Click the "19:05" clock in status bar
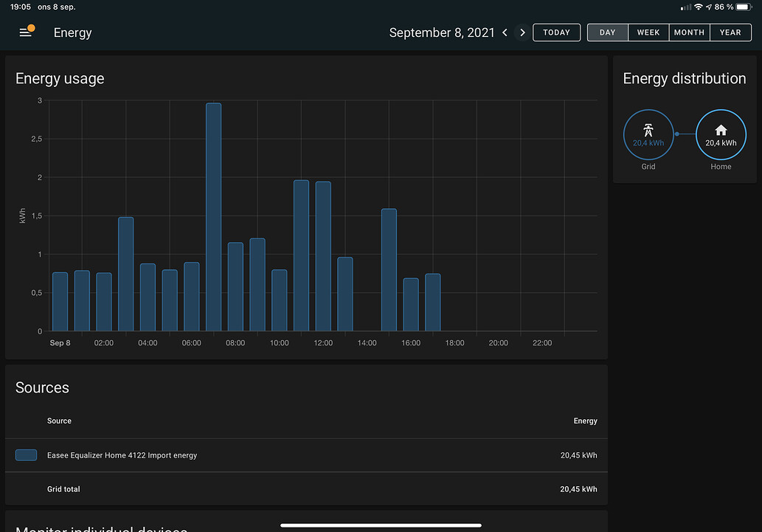 [x=21, y=7]
